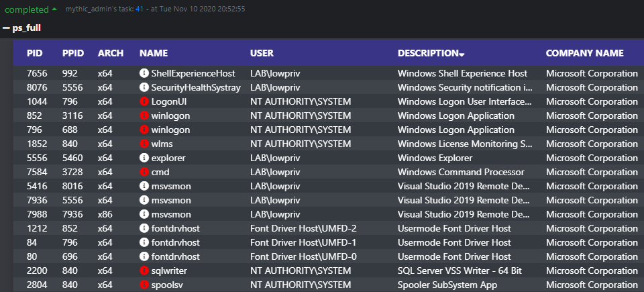This screenshot has width=644, height=292.
Task: Sort by the NAME column header
Action: click(154, 53)
